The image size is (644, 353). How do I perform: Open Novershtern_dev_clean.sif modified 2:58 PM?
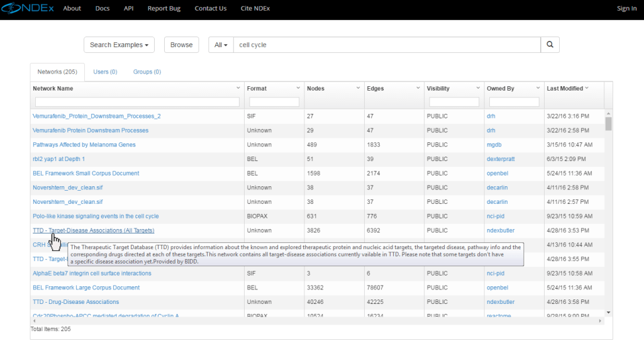click(68, 188)
